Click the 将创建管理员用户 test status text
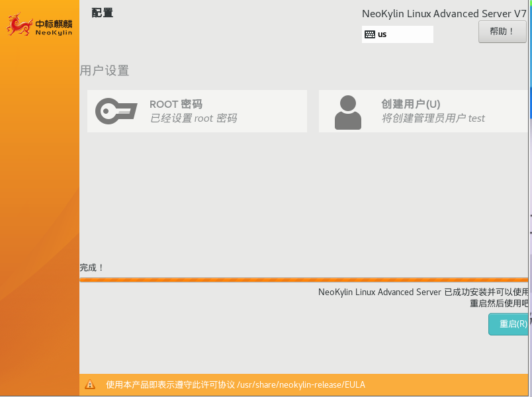This screenshot has height=397, width=532. coord(433,118)
